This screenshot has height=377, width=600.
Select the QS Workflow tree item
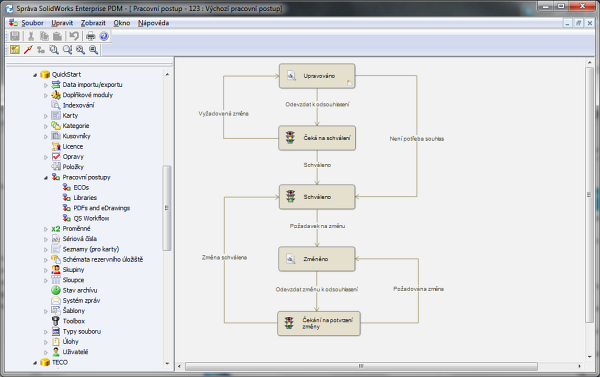point(91,218)
